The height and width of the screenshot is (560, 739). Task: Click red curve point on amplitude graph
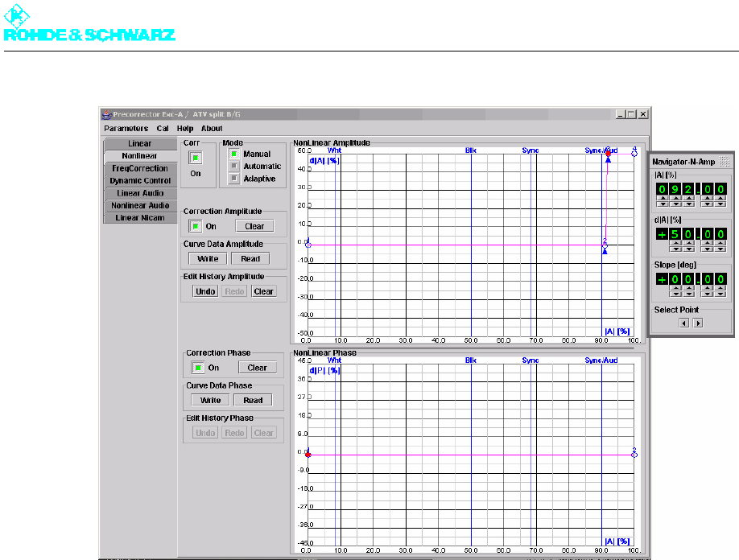tap(608, 154)
